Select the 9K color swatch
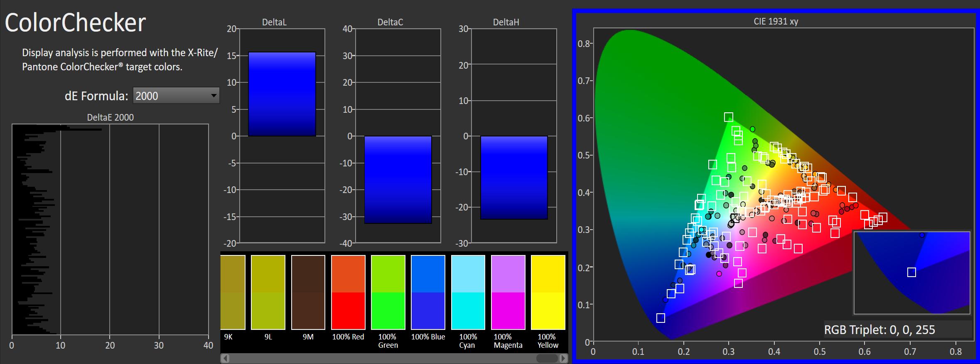The image size is (980, 364). point(233,292)
